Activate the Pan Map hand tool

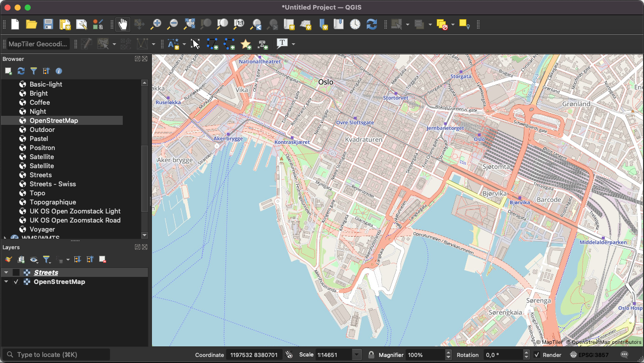click(x=122, y=24)
